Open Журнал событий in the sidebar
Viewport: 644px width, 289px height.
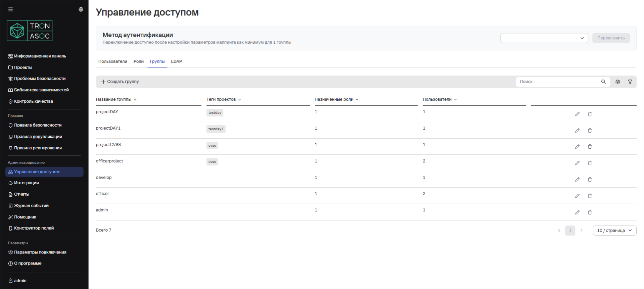tap(31, 206)
